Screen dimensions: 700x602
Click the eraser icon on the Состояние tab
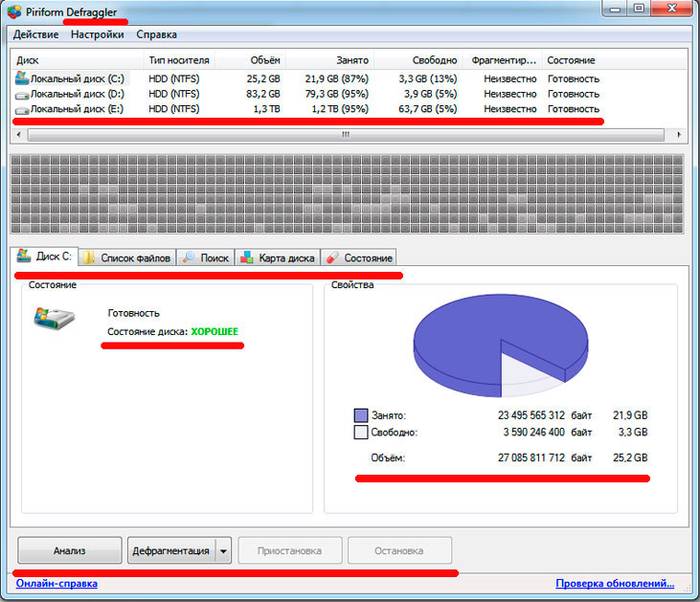click(x=333, y=258)
